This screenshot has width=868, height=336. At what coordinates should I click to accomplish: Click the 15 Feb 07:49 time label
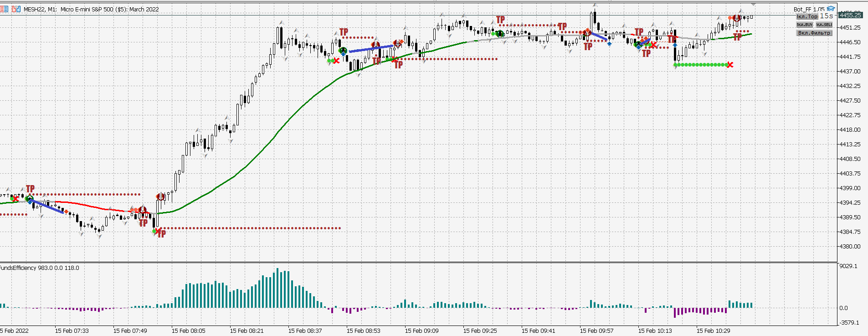click(130, 331)
